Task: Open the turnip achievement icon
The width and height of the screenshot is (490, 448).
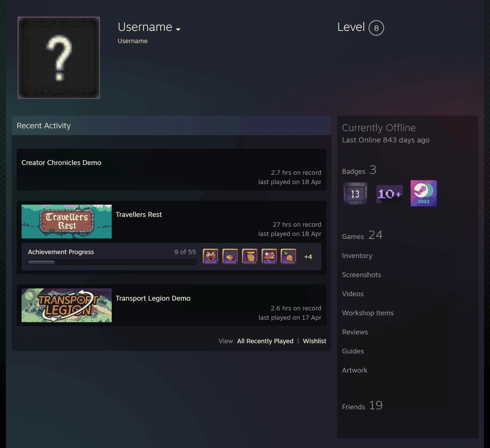Action: coord(289,256)
